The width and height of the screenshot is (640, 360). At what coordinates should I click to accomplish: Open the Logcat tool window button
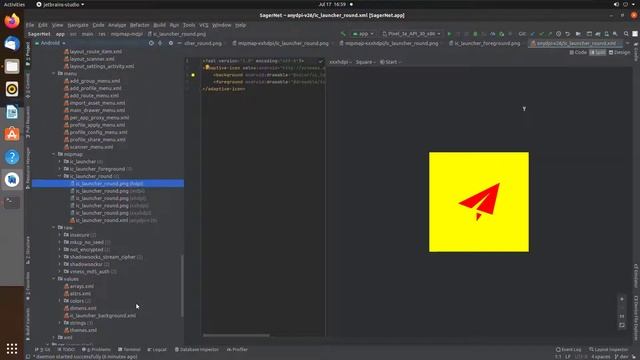pos(157,349)
